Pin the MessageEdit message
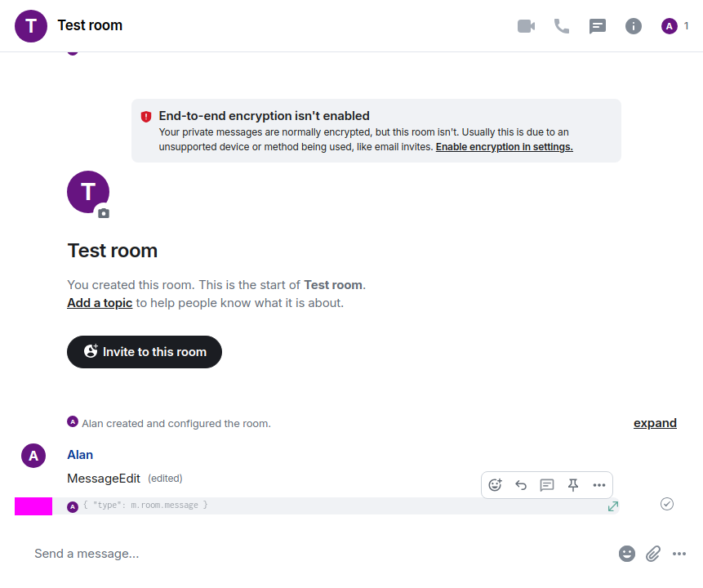703x588 pixels. (x=573, y=485)
